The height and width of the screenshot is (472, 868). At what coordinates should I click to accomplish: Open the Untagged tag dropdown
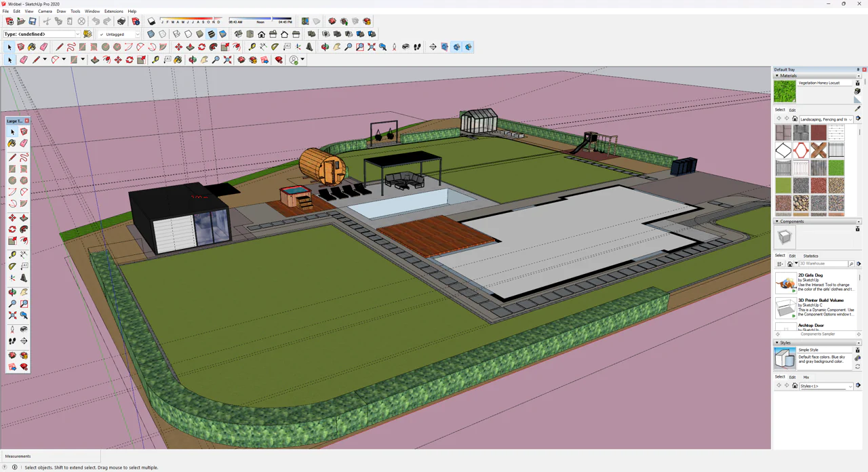pos(137,34)
